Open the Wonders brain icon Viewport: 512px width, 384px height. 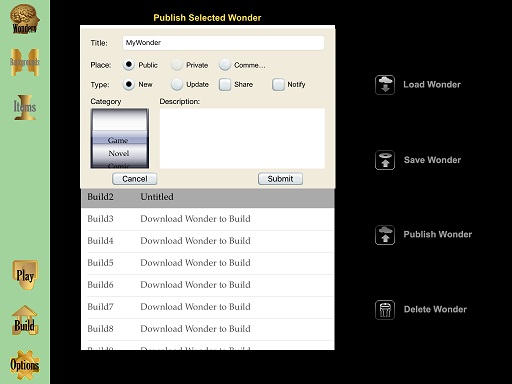(x=25, y=19)
